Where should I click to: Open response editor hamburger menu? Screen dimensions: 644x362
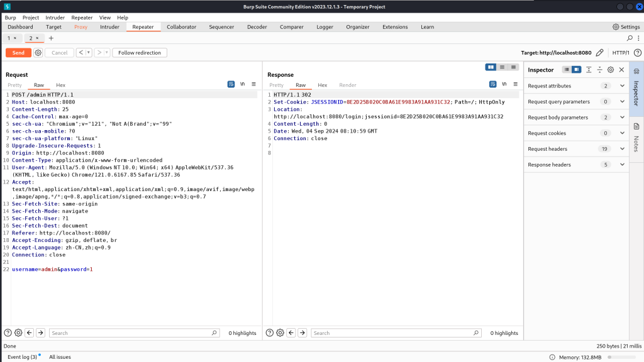point(515,84)
